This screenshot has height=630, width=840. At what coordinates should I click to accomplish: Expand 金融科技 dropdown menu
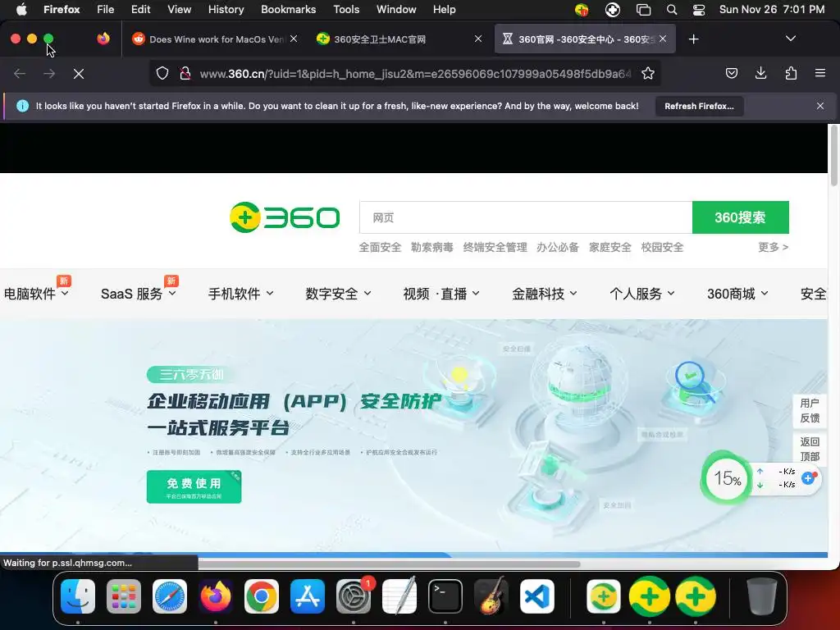[545, 294]
